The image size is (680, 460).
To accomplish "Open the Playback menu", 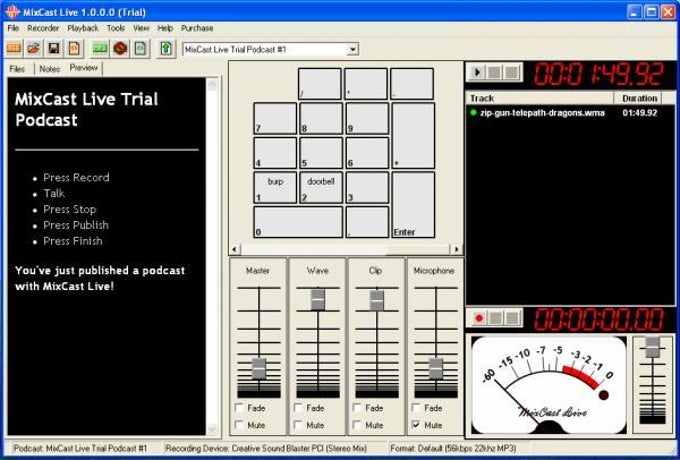I will 83,28.
